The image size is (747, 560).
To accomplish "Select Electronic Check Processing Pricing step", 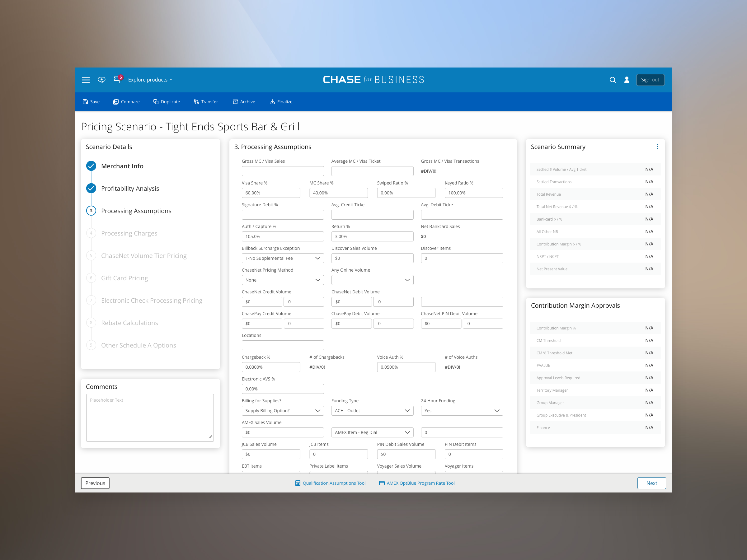I will pos(152,301).
